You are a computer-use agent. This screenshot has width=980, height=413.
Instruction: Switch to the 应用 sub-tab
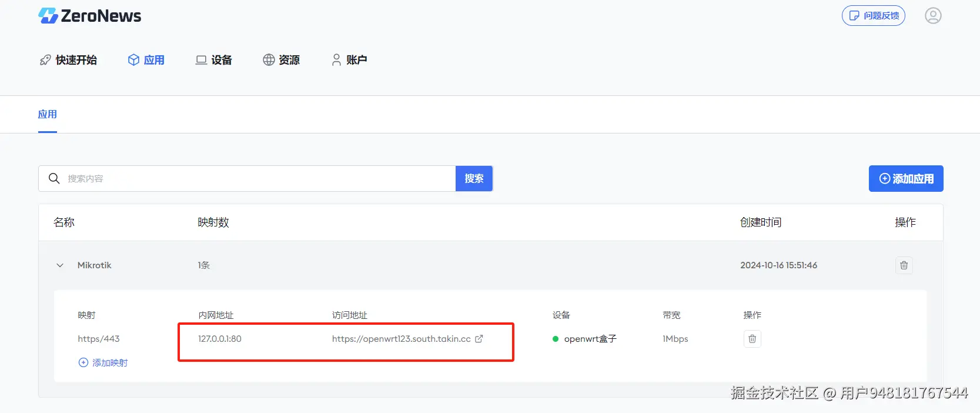pyautogui.click(x=48, y=114)
